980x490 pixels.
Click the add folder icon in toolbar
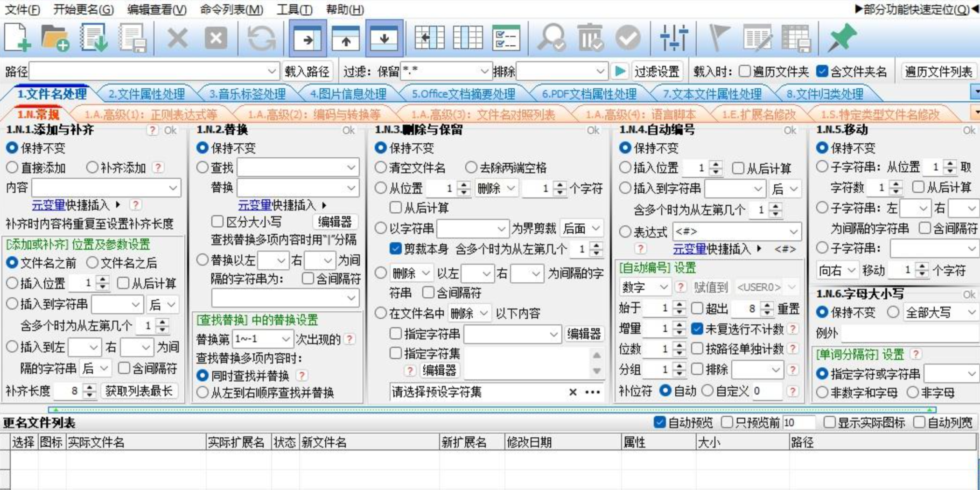(55, 37)
